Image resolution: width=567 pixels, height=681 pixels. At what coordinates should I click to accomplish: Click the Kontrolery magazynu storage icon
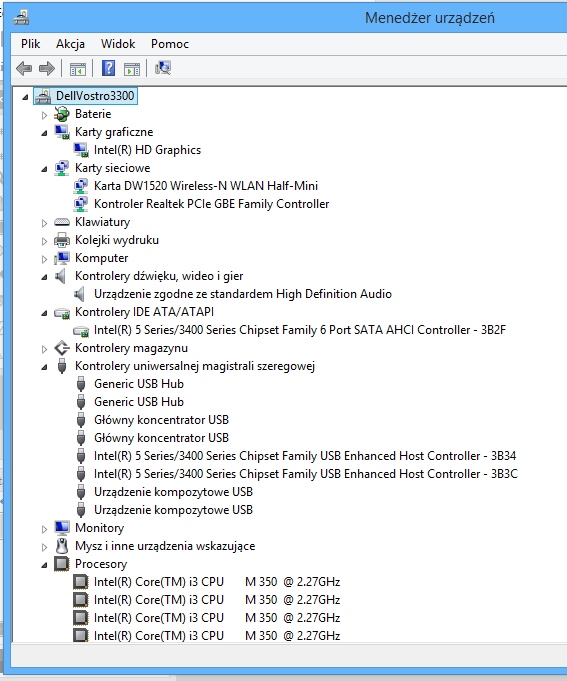point(62,348)
